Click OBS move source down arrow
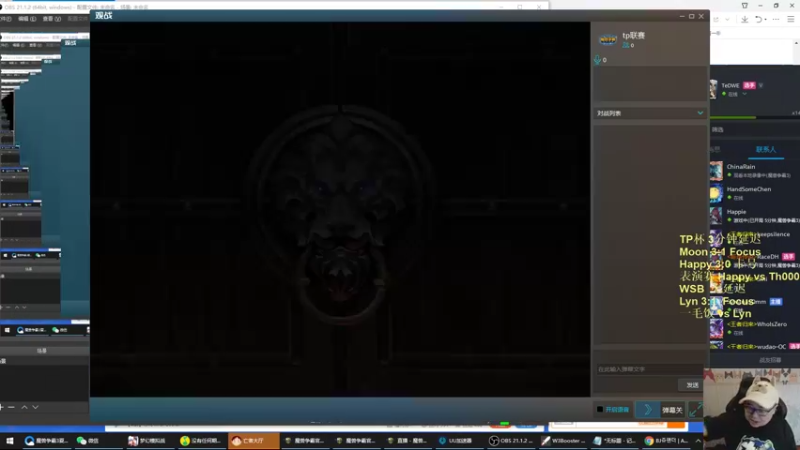 (35, 407)
